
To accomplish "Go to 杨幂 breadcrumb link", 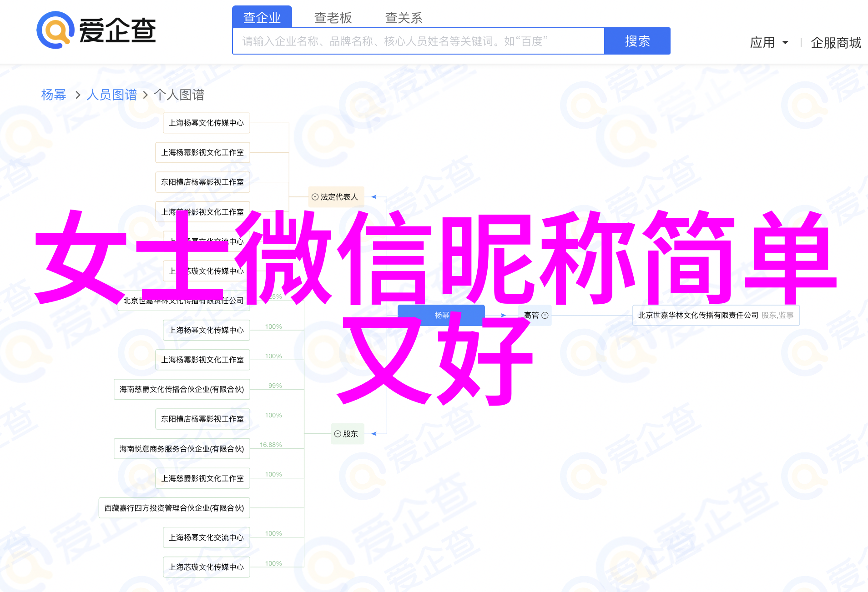I will pyautogui.click(x=54, y=95).
